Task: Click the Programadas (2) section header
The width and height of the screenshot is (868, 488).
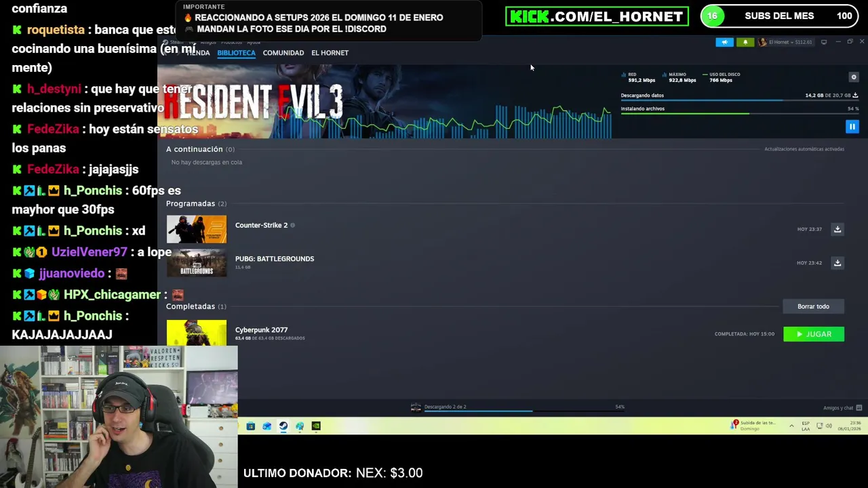Action: tap(196, 203)
